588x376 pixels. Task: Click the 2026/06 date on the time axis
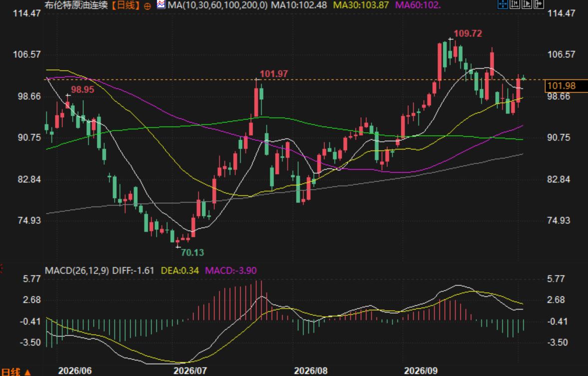pyautogui.click(x=75, y=371)
